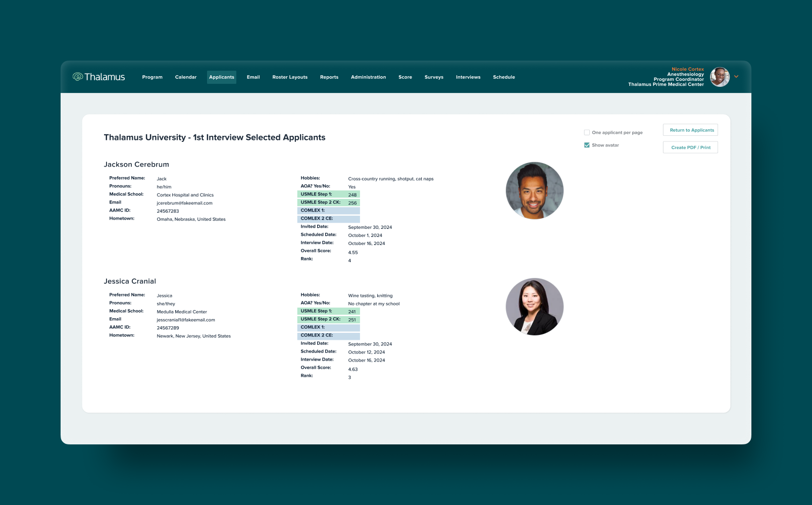The image size is (812, 505).
Task: Click Jessica Cranial's avatar photo
Action: click(x=534, y=307)
